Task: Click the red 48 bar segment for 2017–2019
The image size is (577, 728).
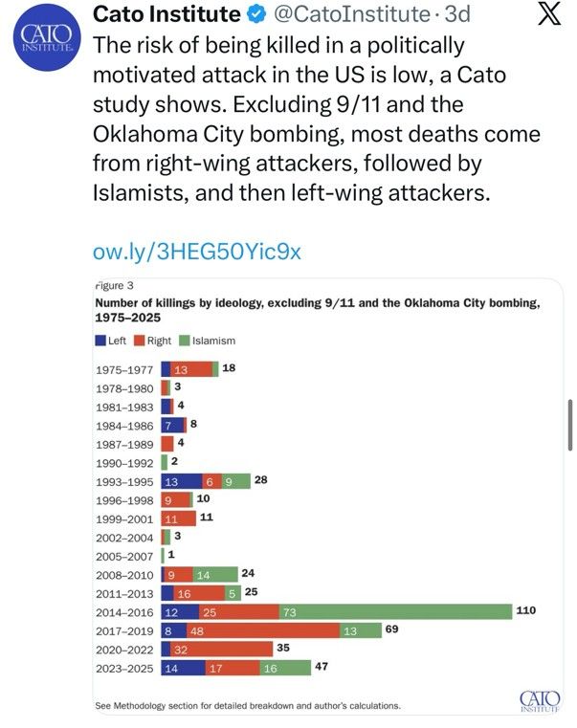Action: [x=263, y=630]
